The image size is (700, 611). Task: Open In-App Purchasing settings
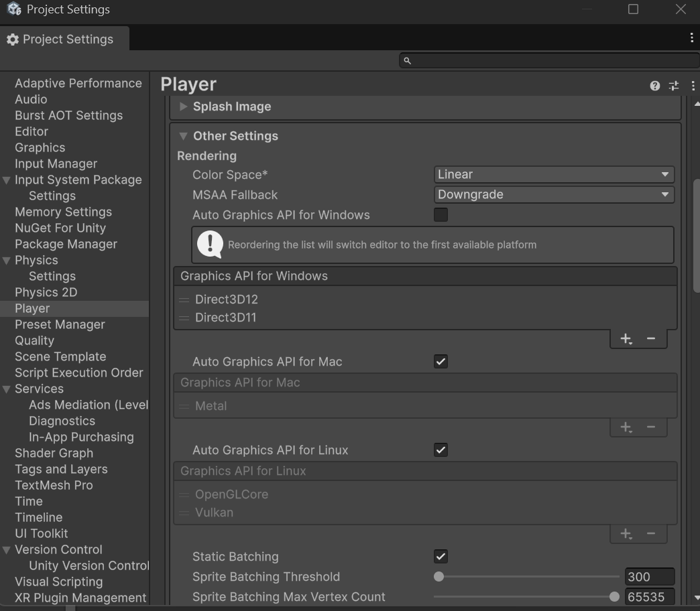[x=81, y=437]
